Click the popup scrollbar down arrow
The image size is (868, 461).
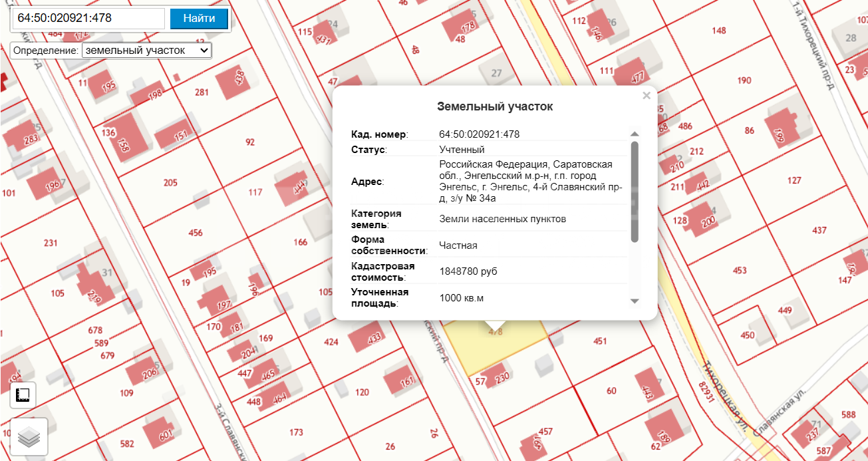[635, 301]
